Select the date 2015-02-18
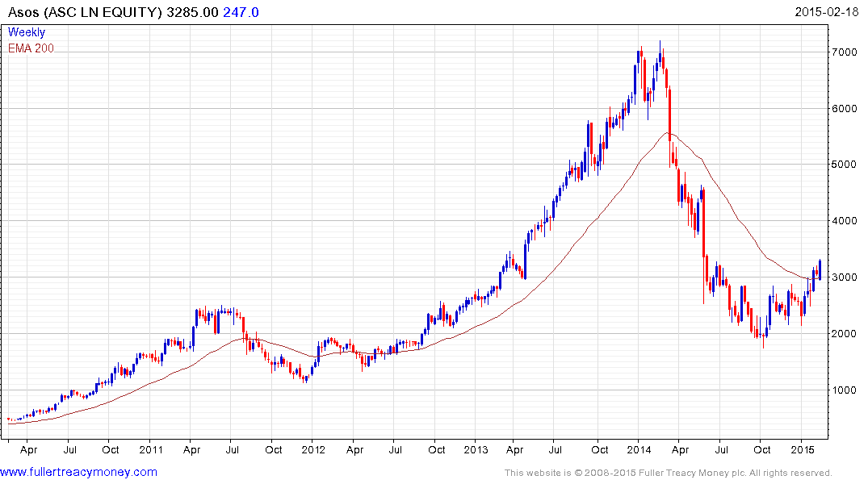868x484 pixels. point(827,11)
